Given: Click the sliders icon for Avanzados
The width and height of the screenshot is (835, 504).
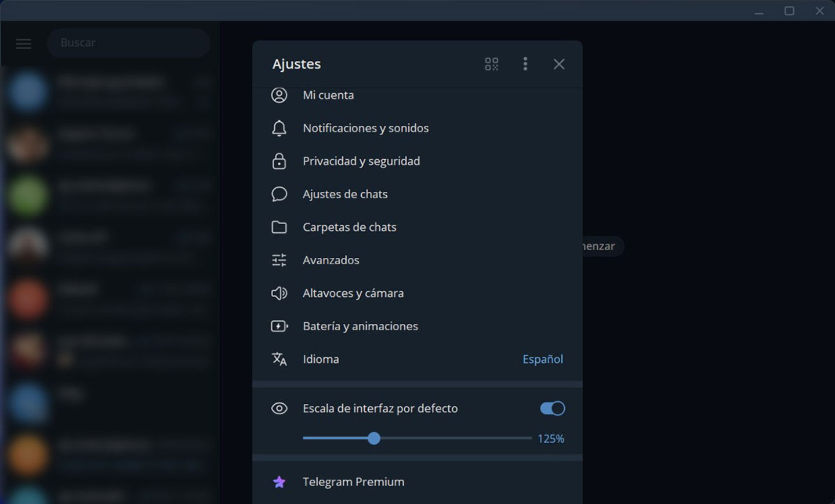Looking at the screenshot, I should tap(279, 260).
